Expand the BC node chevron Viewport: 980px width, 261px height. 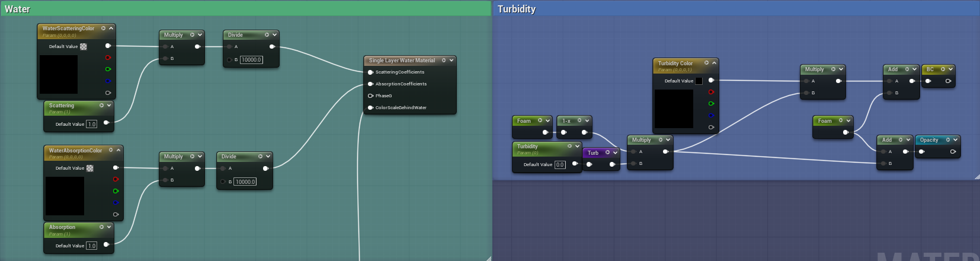pos(951,69)
